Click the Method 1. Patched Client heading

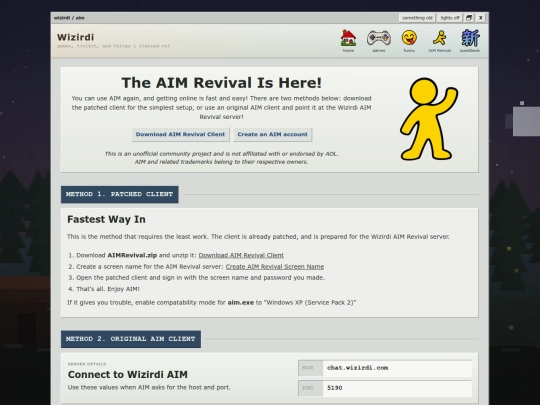tap(120, 194)
